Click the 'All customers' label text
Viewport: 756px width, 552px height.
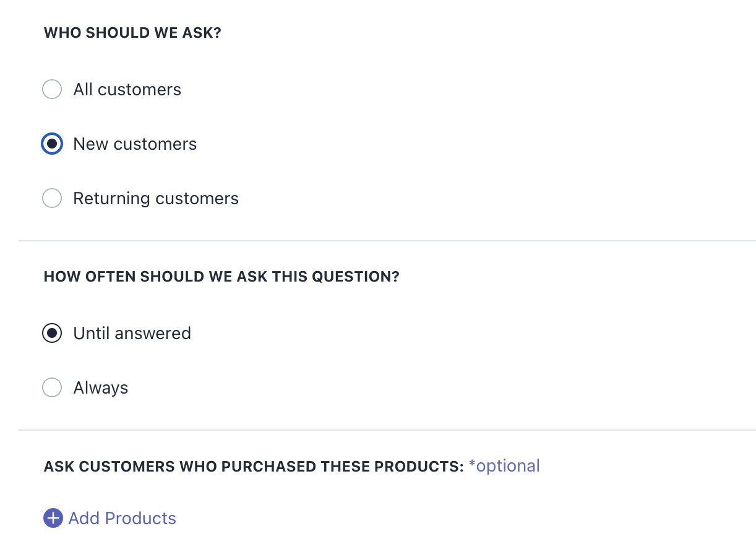point(127,90)
